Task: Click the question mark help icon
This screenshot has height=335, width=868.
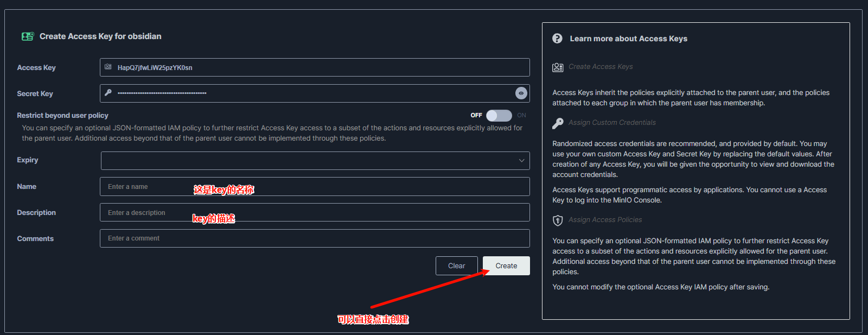Action: tap(557, 39)
